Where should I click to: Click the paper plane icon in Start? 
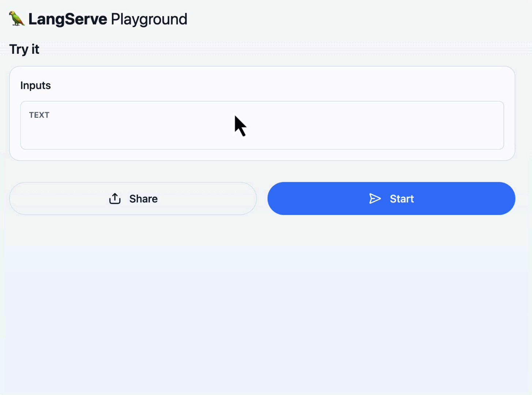375,199
